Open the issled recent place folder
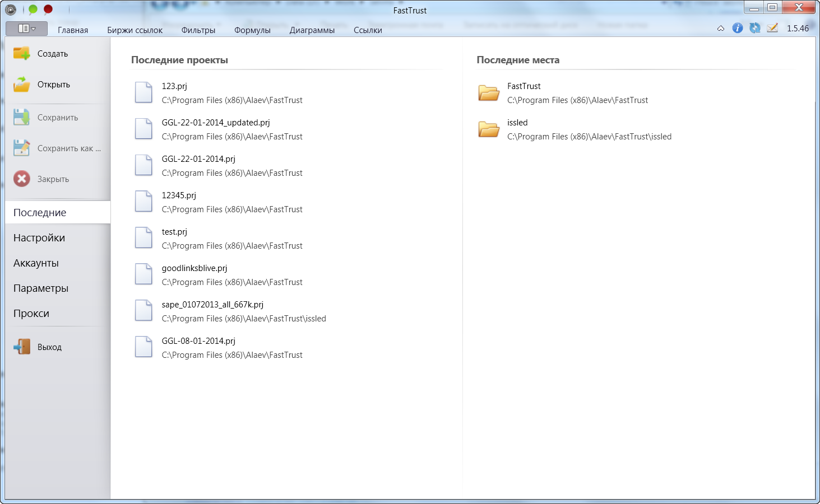The height and width of the screenshot is (504, 820). pos(517,123)
